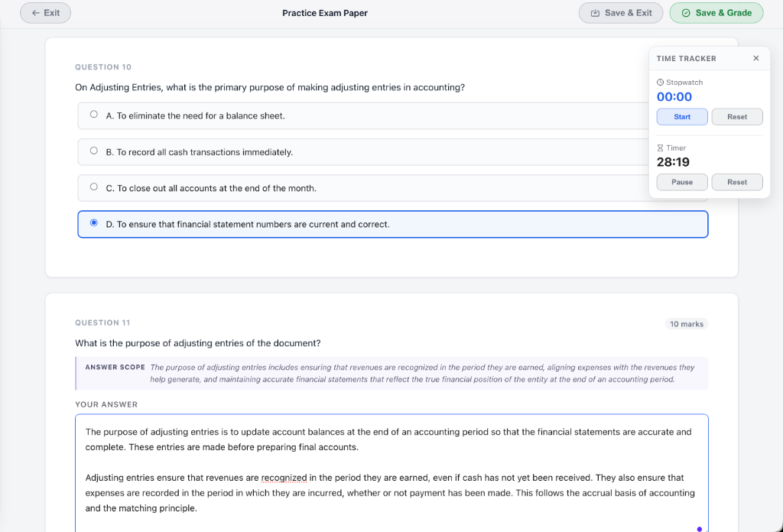Select option B radio button
783x532 pixels.
tap(94, 151)
